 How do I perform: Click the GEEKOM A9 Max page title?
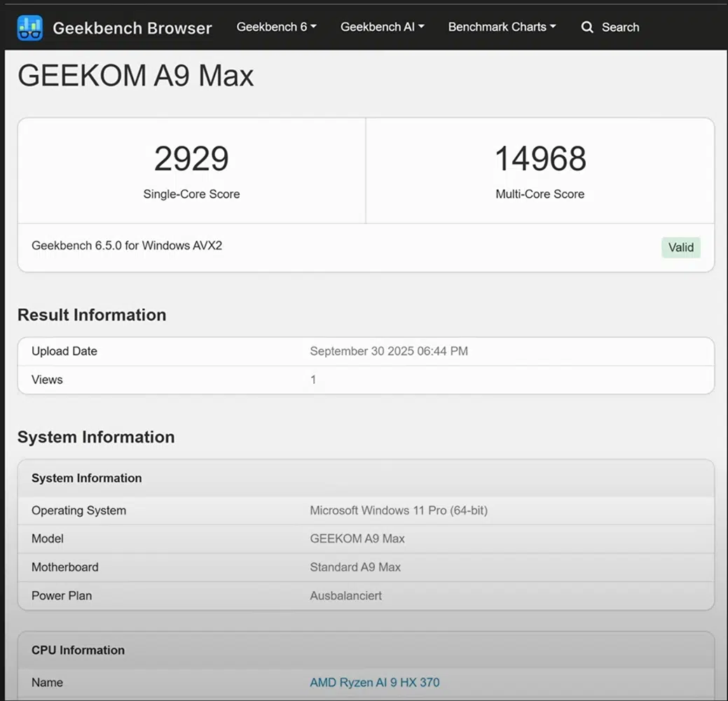(x=135, y=76)
